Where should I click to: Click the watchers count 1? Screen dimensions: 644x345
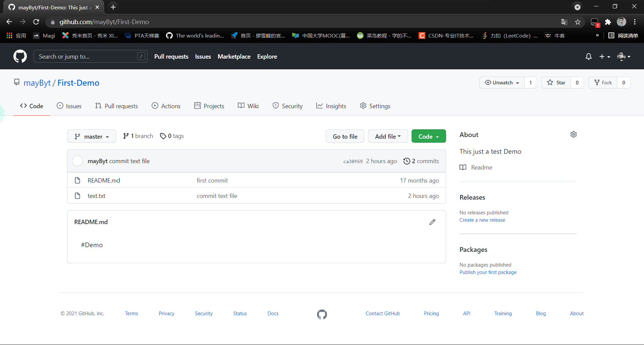530,82
